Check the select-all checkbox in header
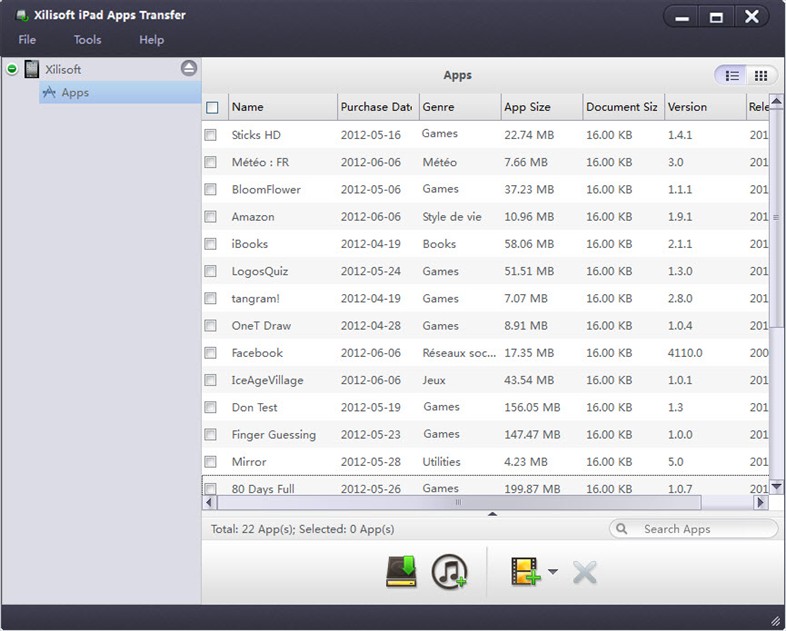The image size is (786, 631). (212, 107)
